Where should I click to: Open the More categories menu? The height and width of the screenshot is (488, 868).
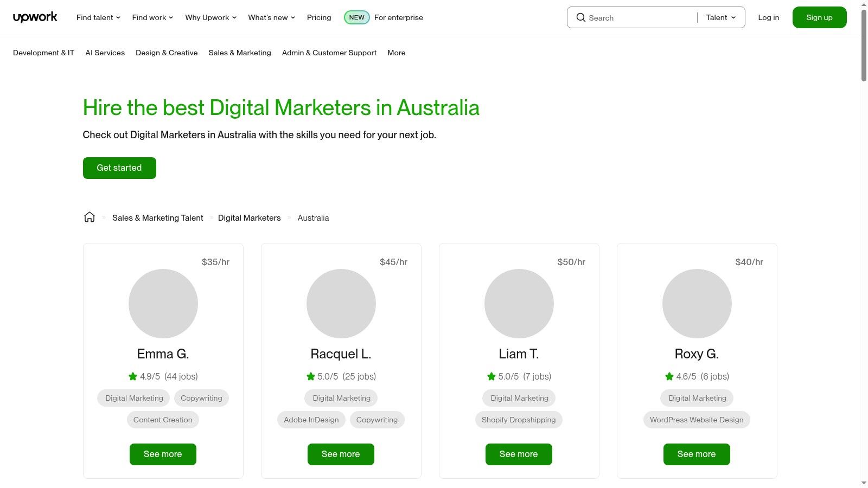pos(397,53)
